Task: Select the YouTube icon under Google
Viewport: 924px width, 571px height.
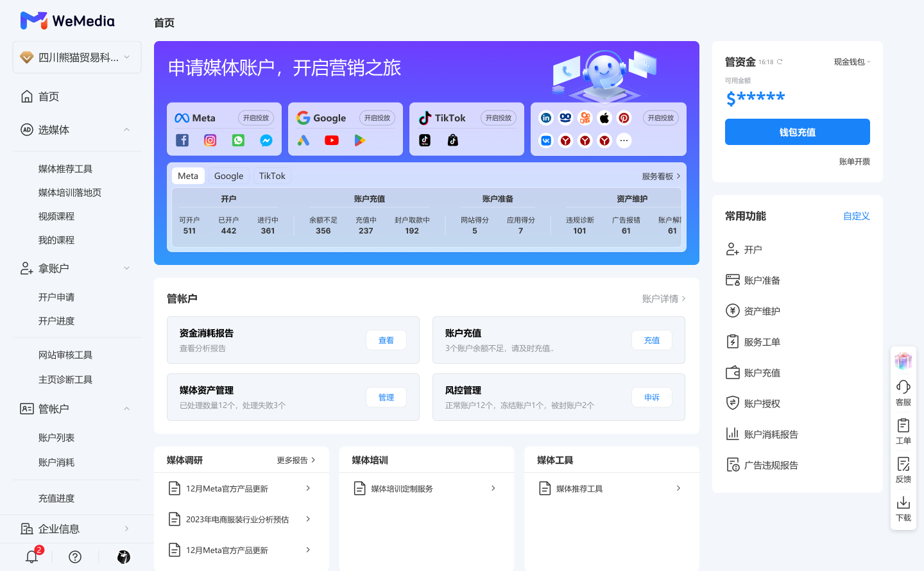Action: click(x=332, y=141)
